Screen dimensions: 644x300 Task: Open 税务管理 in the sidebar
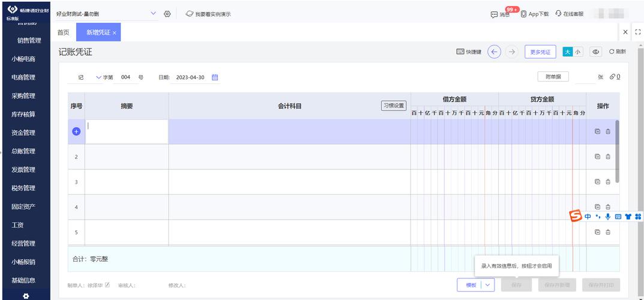click(x=23, y=188)
